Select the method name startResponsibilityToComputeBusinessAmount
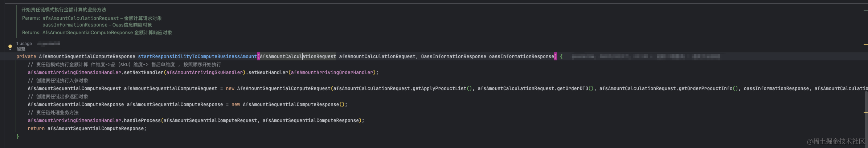Image resolution: width=868 pixels, height=148 pixels. pos(197,57)
